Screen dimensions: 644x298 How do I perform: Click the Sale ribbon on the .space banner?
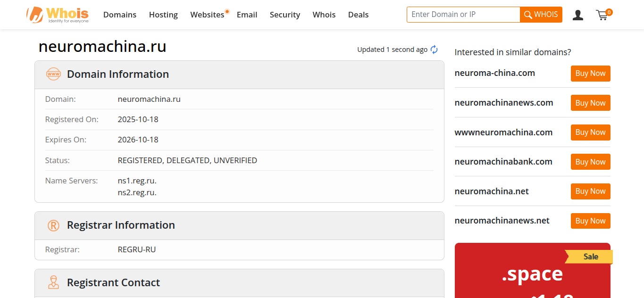(589, 257)
